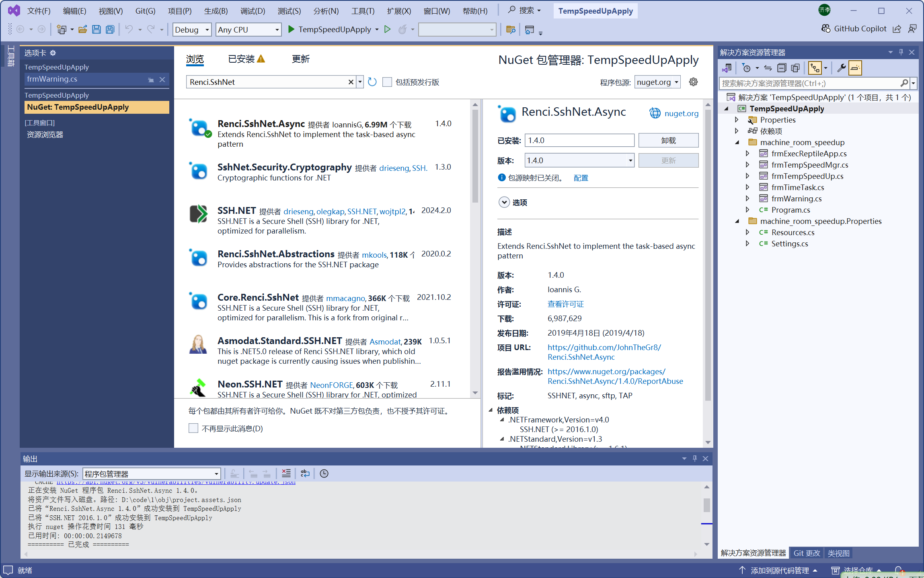The height and width of the screenshot is (578, 924).
Task: Open the output source dropdown
Action: point(152,473)
